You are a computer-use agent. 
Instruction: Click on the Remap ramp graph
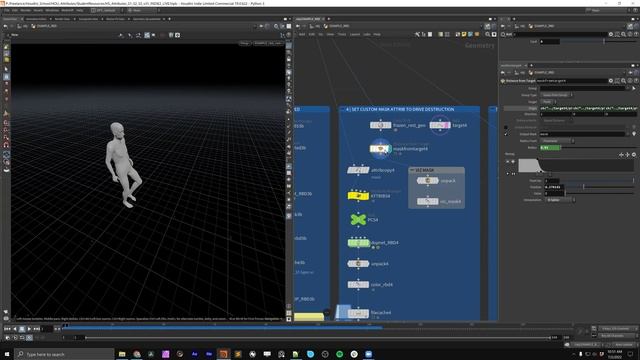(x=576, y=165)
